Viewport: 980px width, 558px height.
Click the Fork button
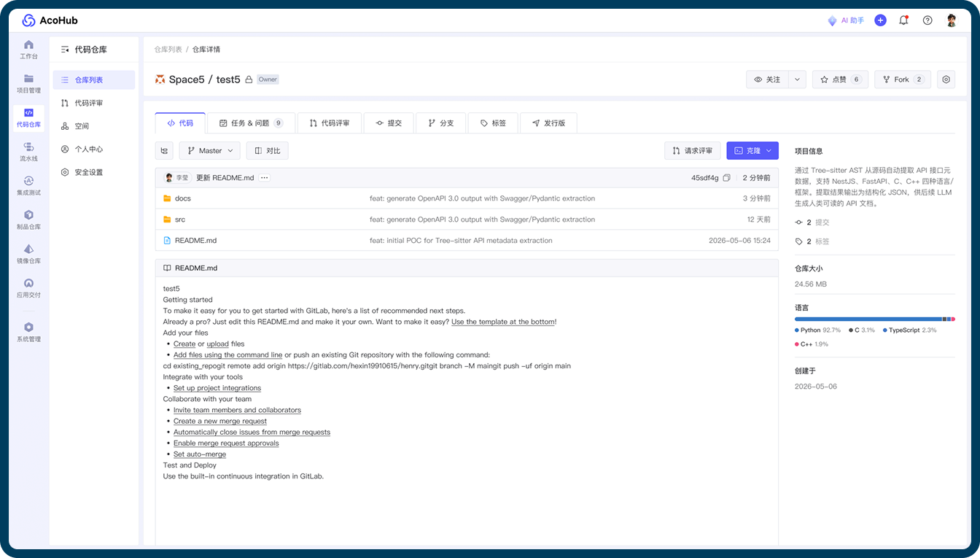click(903, 80)
